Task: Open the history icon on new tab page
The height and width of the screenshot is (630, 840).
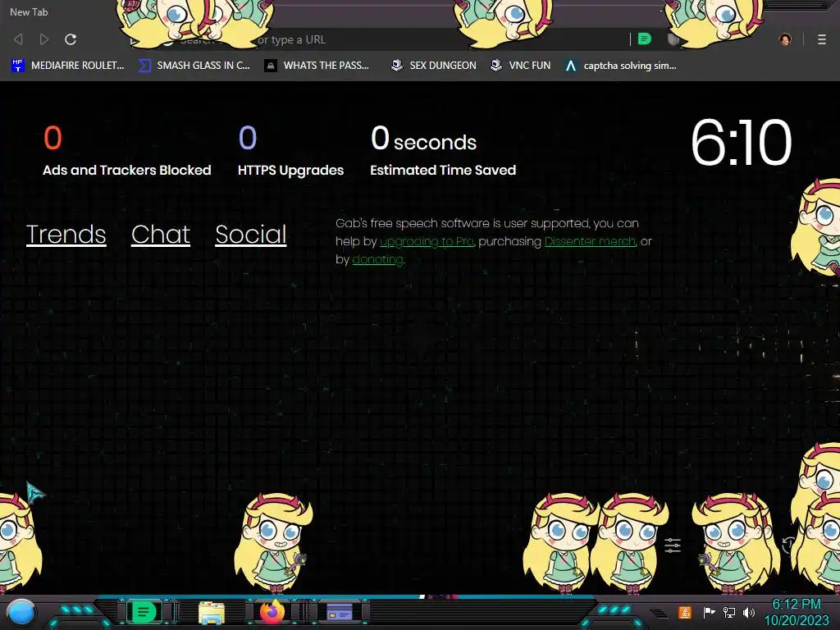Action: 789,546
